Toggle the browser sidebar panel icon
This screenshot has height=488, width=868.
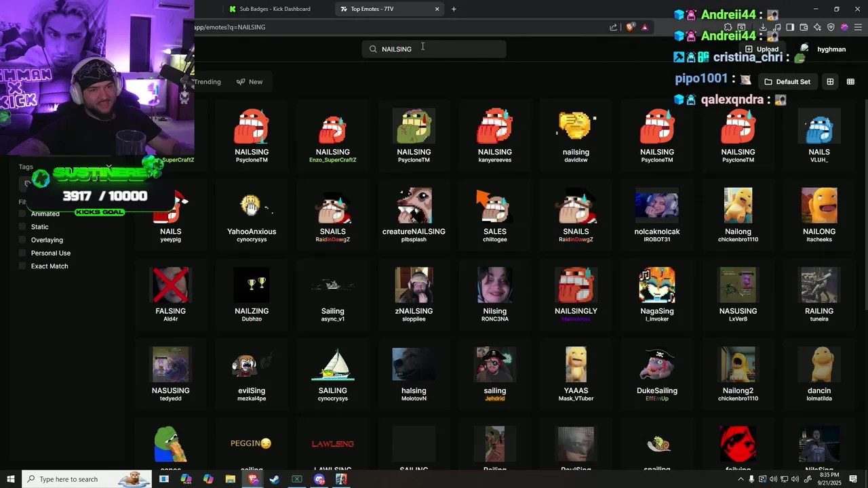tap(790, 27)
